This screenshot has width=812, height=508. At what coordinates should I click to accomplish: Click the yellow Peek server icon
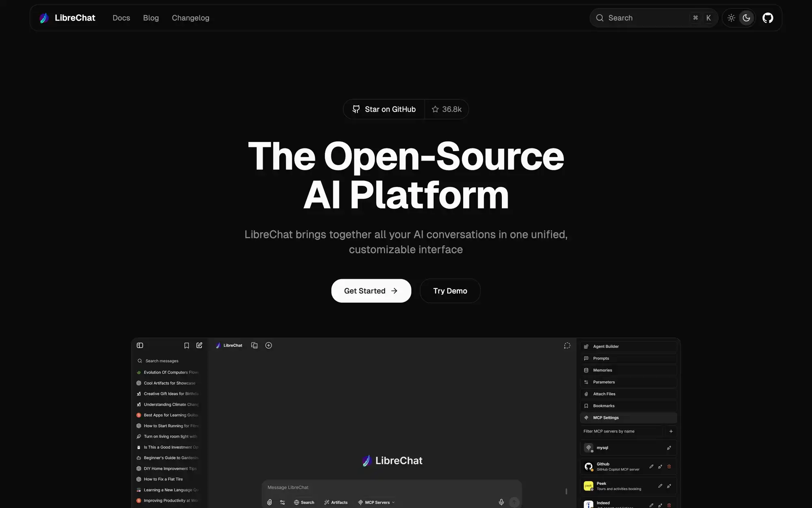pyautogui.click(x=588, y=486)
